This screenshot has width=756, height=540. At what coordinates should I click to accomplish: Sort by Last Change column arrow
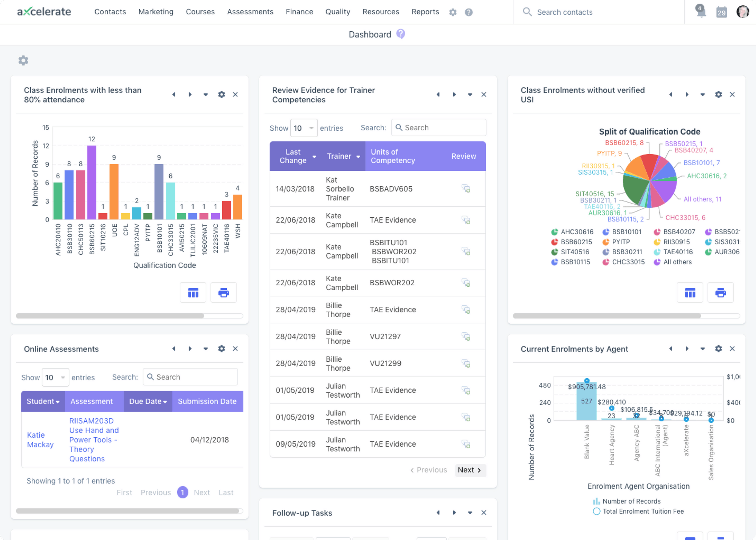point(314,156)
